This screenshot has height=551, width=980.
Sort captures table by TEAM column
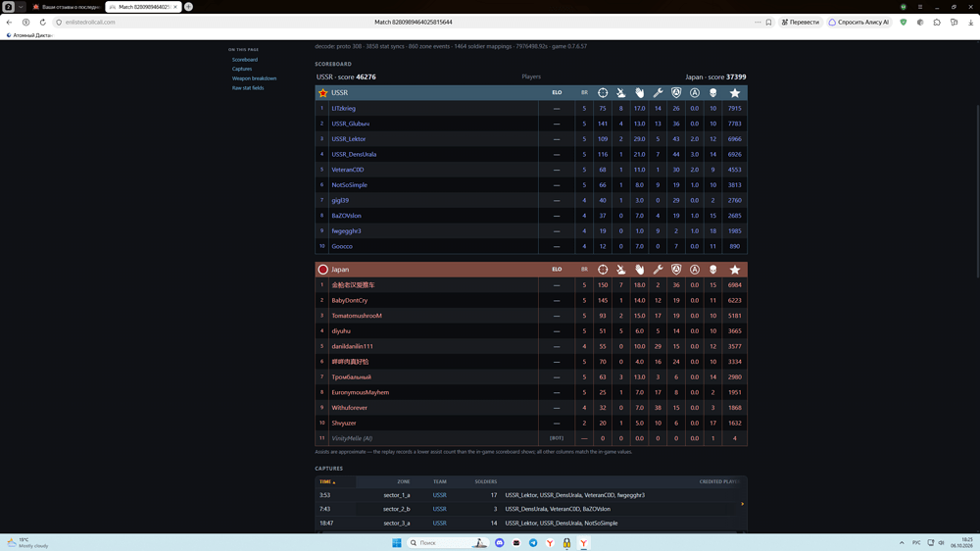[x=439, y=481]
